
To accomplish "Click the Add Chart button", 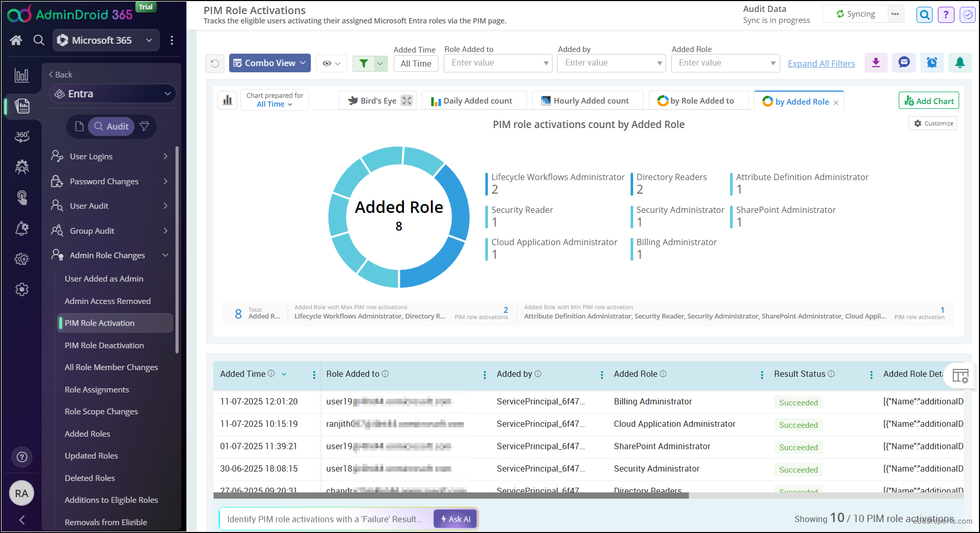I will coord(929,100).
